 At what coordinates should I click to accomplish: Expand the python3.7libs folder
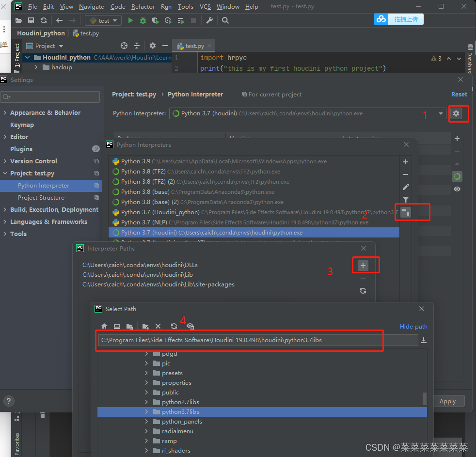coord(146,412)
